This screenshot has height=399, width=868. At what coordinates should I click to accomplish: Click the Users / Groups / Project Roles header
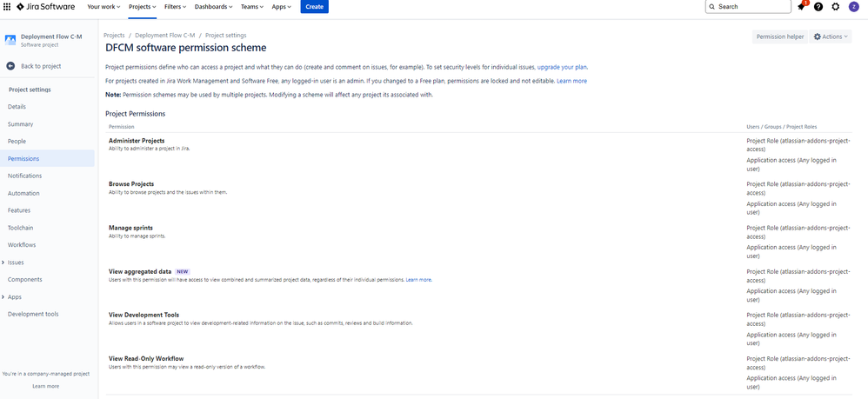(x=782, y=127)
